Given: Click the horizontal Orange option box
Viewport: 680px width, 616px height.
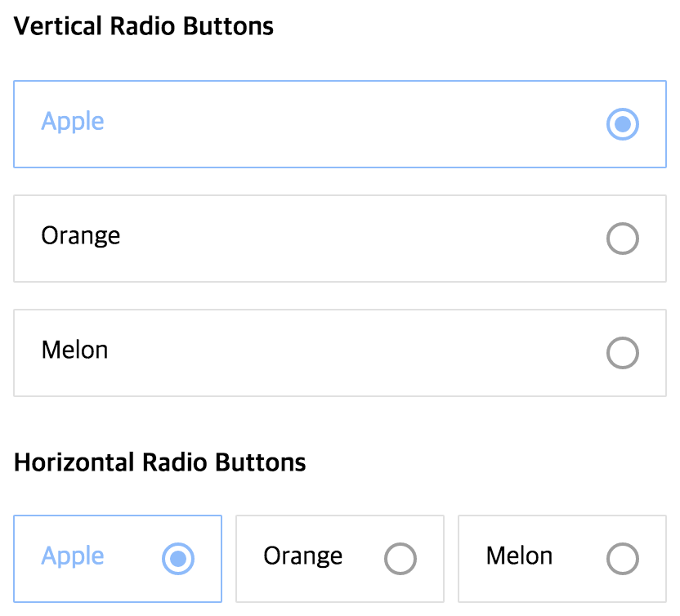Looking at the screenshot, I should [340, 558].
